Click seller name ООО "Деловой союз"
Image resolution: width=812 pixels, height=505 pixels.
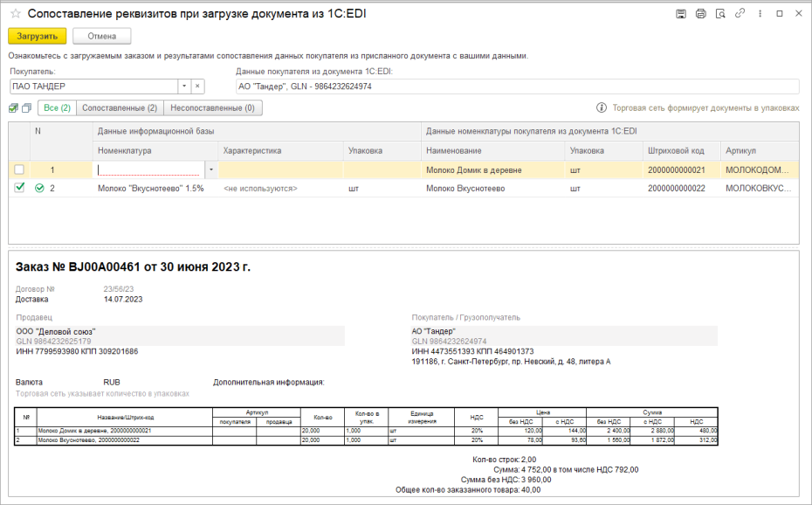coord(56,331)
